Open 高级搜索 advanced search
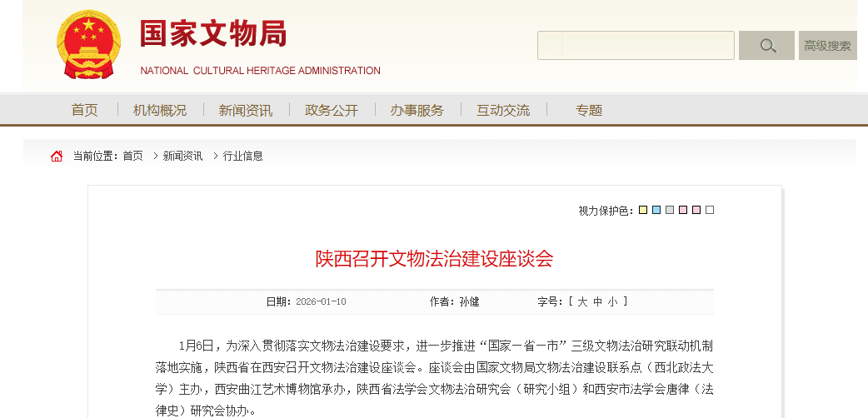Image resolution: width=868 pixels, height=418 pixels. 827,46
